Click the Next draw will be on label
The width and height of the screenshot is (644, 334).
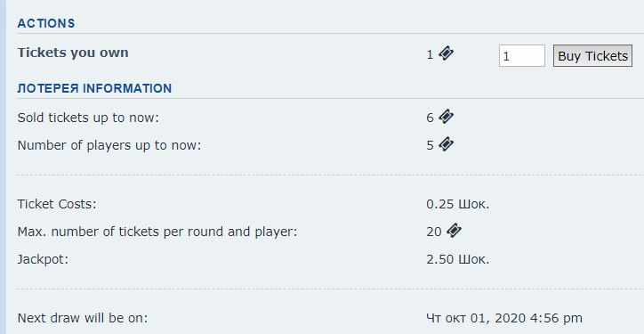(x=82, y=318)
